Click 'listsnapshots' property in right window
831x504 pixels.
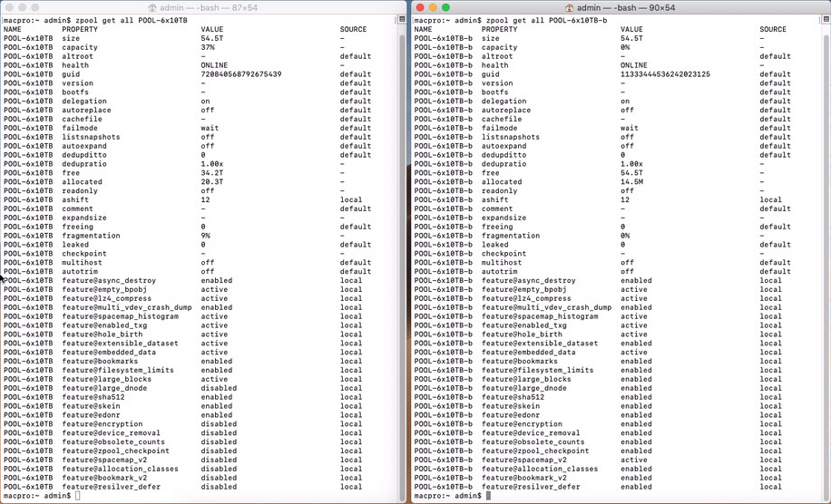(511, 137)
